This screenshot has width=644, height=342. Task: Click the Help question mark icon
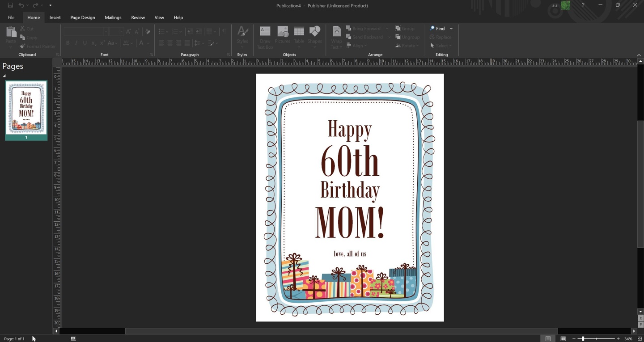coord(583,5)
